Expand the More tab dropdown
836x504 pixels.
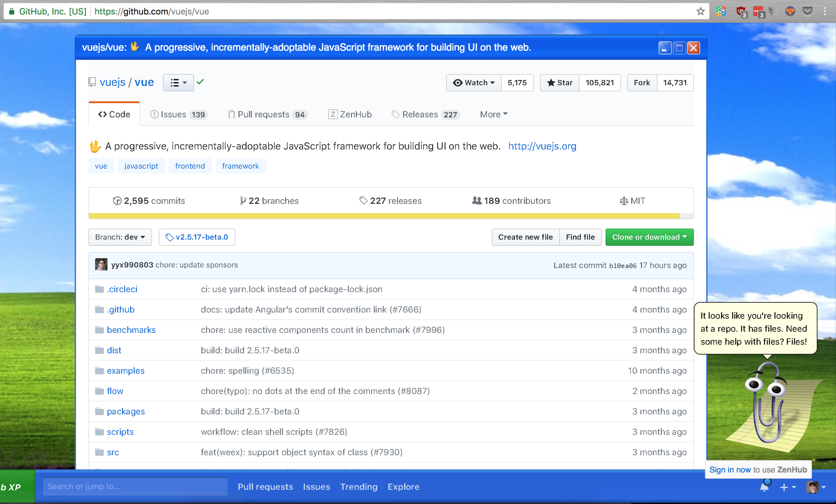(493, 114)
